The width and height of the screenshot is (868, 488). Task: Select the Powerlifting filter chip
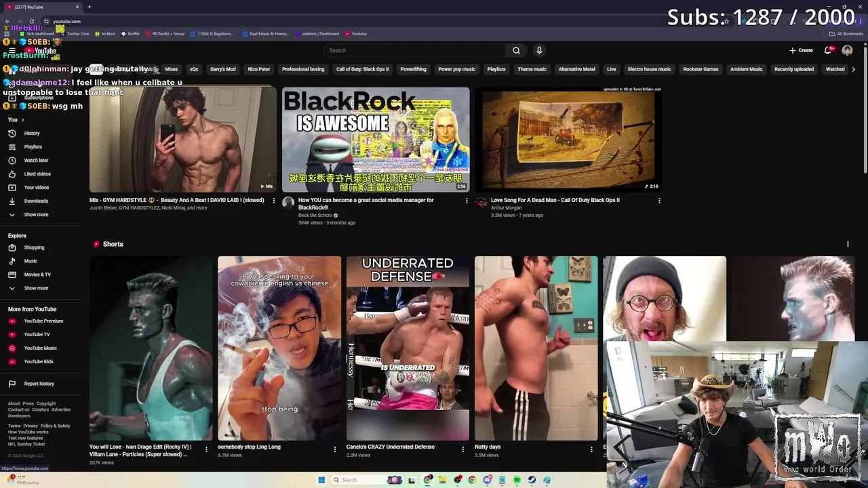413,69
